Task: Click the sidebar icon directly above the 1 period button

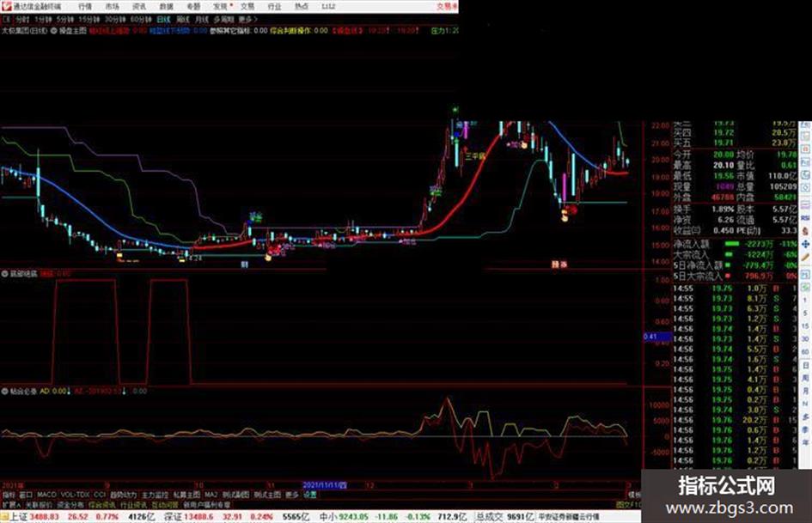Action: click(x=805, y=286)
